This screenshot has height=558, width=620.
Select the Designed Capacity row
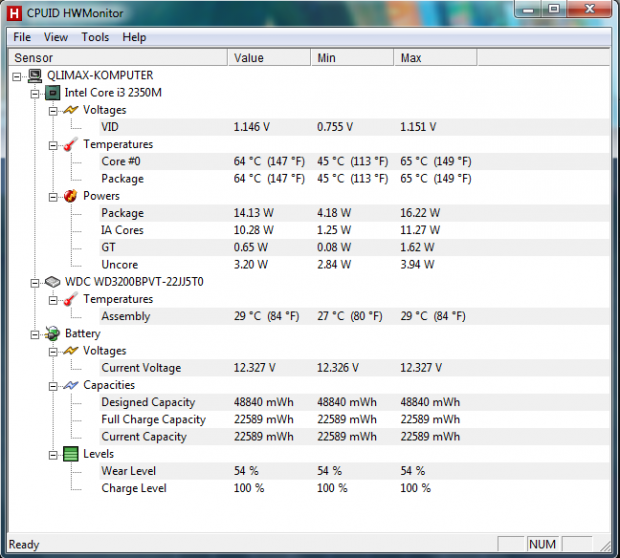354,402
